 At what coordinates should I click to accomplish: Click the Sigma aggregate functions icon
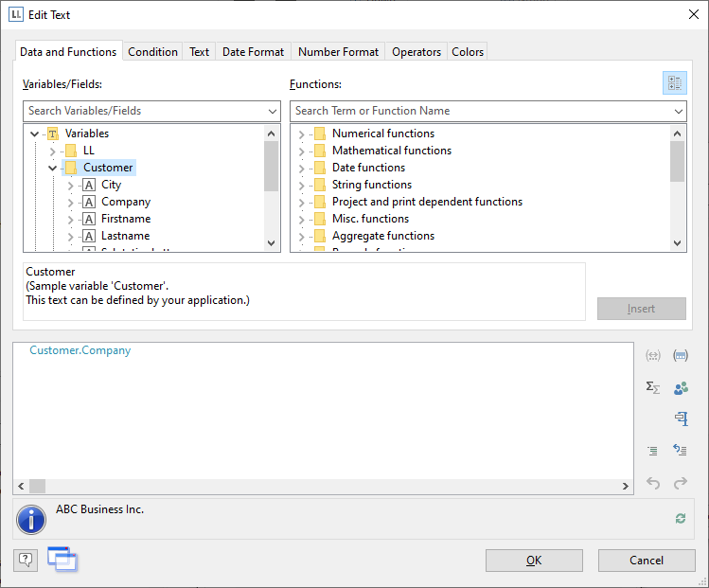pos(652,387)
